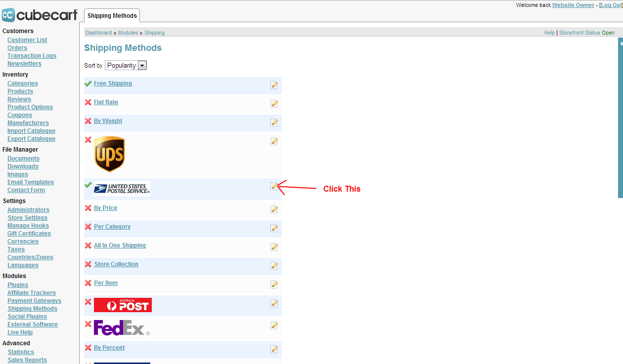Viewport: 623px width, 364px height.
Task: Open the Per Category edit pencil
Action: click(274, 228)
